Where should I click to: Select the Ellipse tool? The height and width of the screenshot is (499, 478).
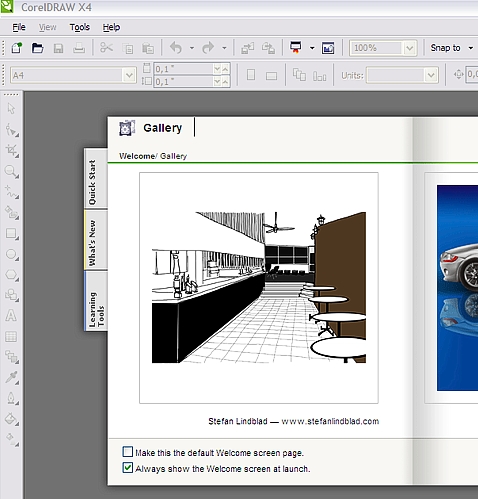[12, 254]
